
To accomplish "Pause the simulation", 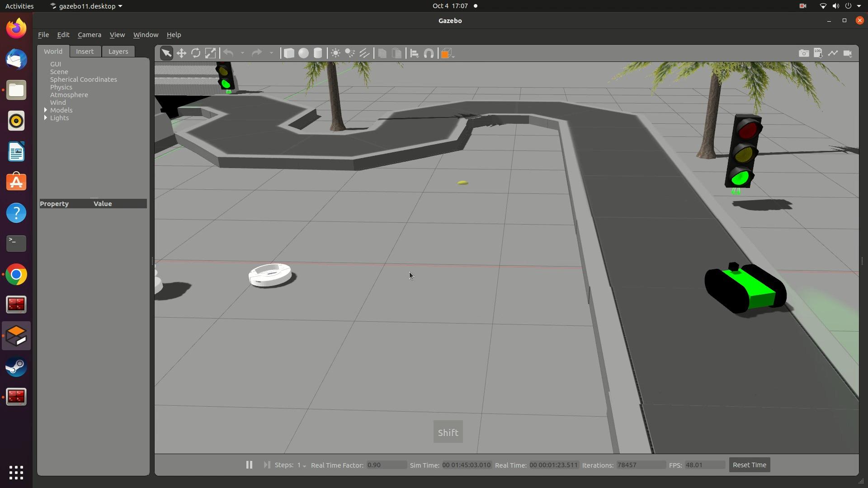I will 249,465.
